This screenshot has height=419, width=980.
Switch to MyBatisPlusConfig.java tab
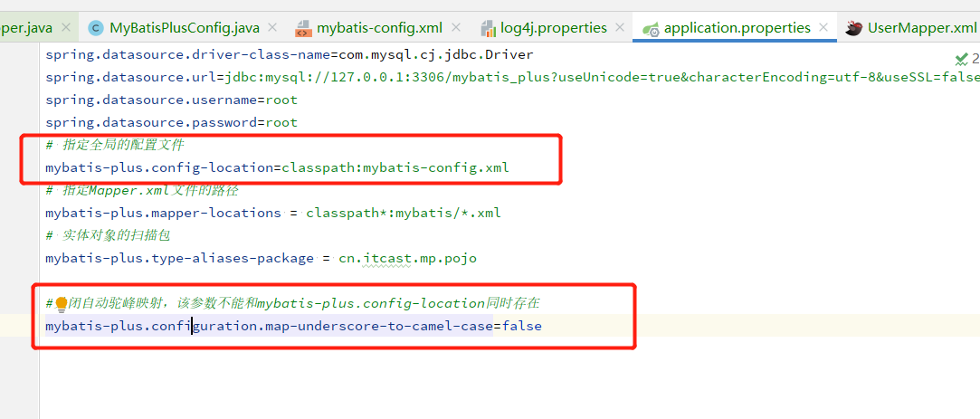coord(184,27)
